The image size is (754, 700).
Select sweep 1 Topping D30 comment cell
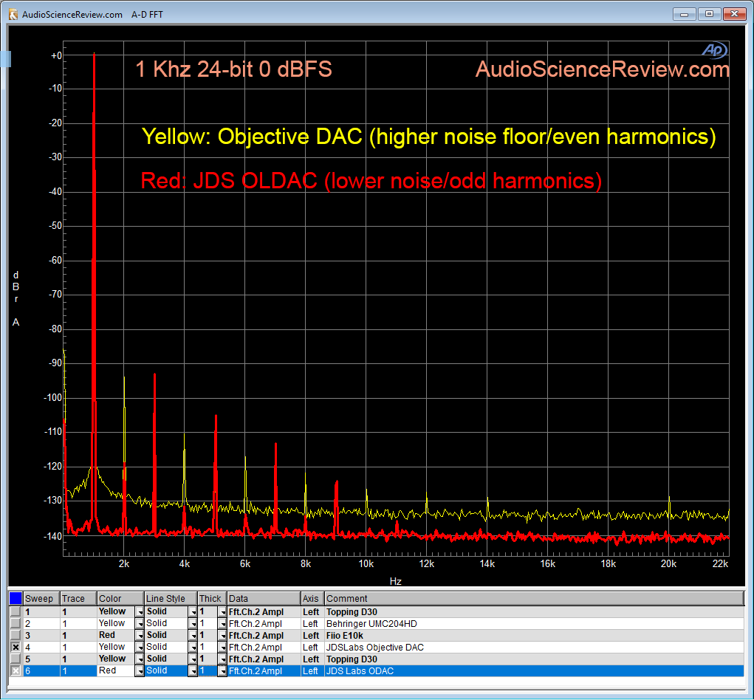534,612
